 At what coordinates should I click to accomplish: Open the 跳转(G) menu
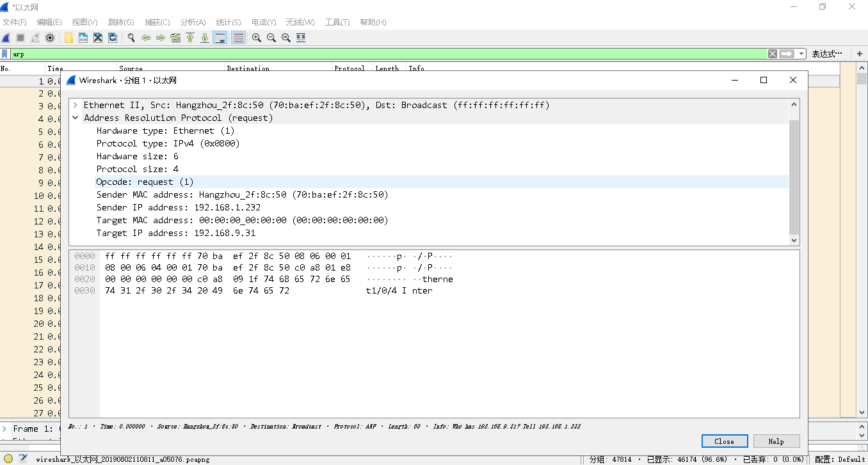(122, 22)
